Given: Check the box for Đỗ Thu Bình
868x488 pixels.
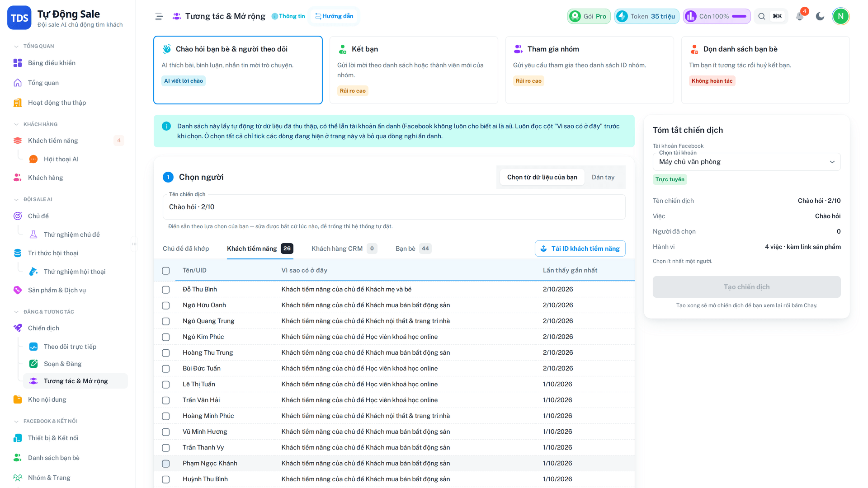Looking at the screenshot, I should (166, 290).
